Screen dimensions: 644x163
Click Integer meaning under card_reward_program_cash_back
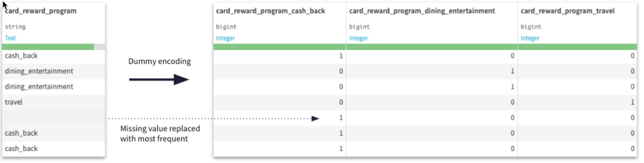(225, 38)
